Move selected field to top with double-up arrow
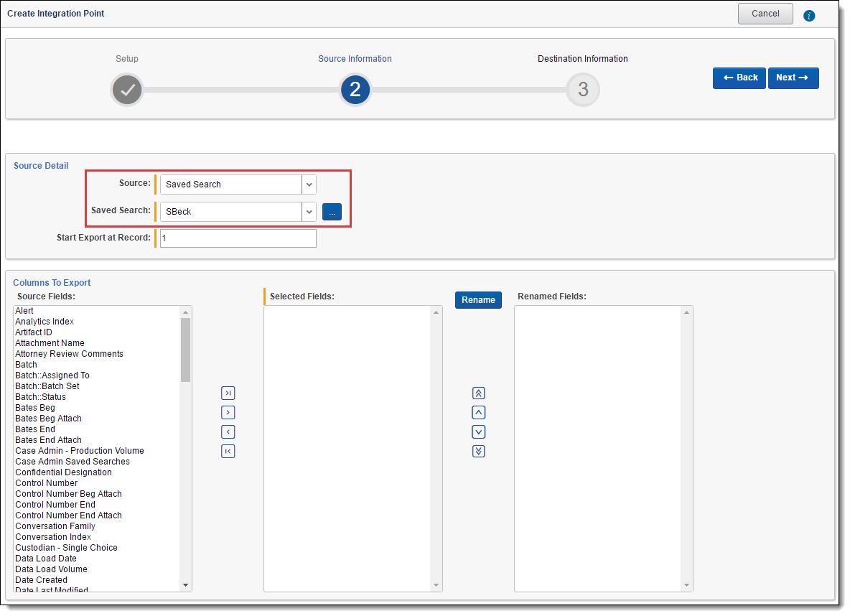The width and height of the screenshot is (850, 616). click(x=478, y=393)
